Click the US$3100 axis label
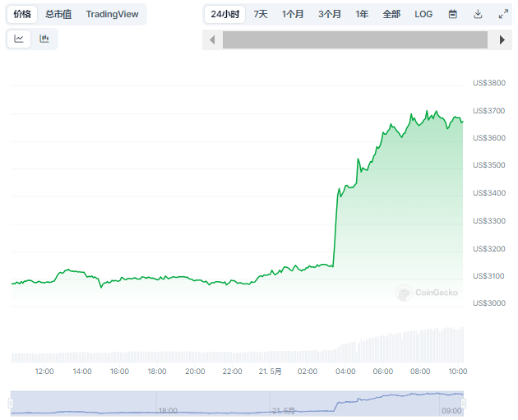The image size is (518, 420). click(489, 275)
